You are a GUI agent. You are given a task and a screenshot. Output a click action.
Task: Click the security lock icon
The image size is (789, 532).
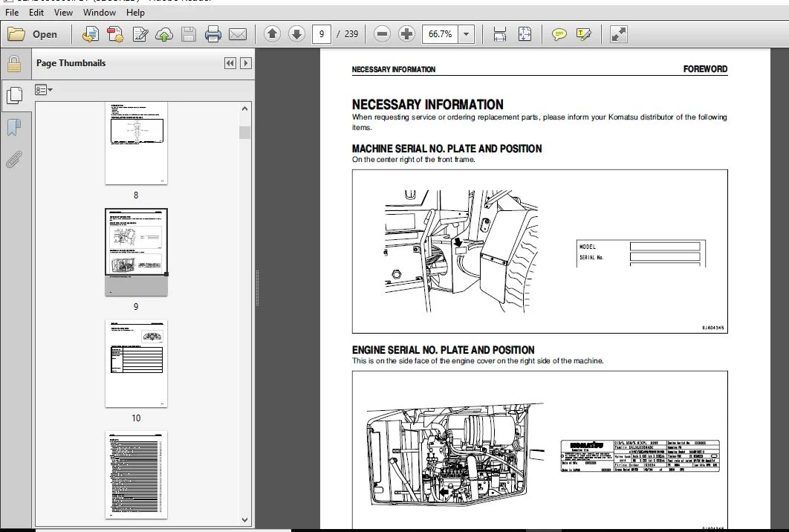pyautogui.click(x=14, y=64)
